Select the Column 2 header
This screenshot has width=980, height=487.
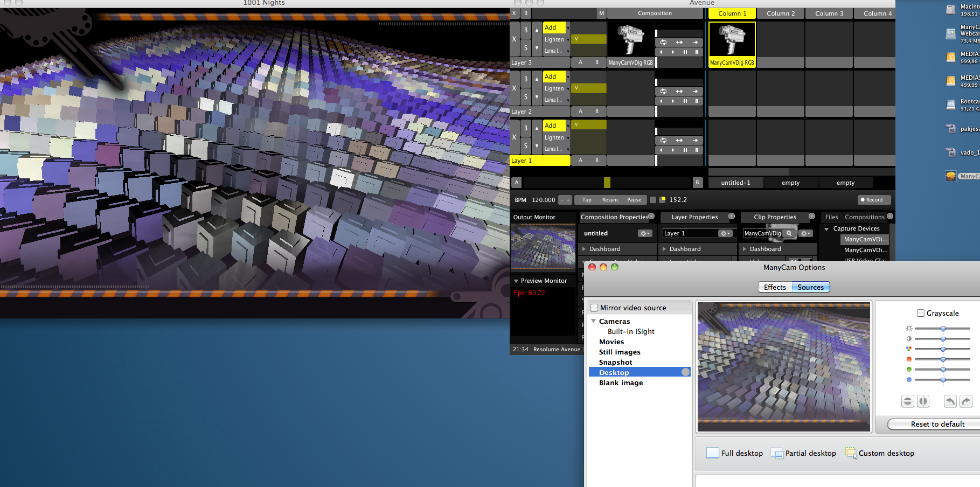pyautogui.click(x=781, y=13)
